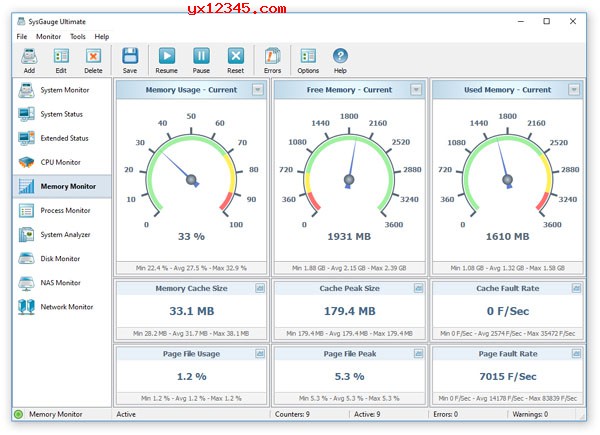Click 'Active: 9' in status bar
The width and height of the screenshot is (600, 435).
367,414
